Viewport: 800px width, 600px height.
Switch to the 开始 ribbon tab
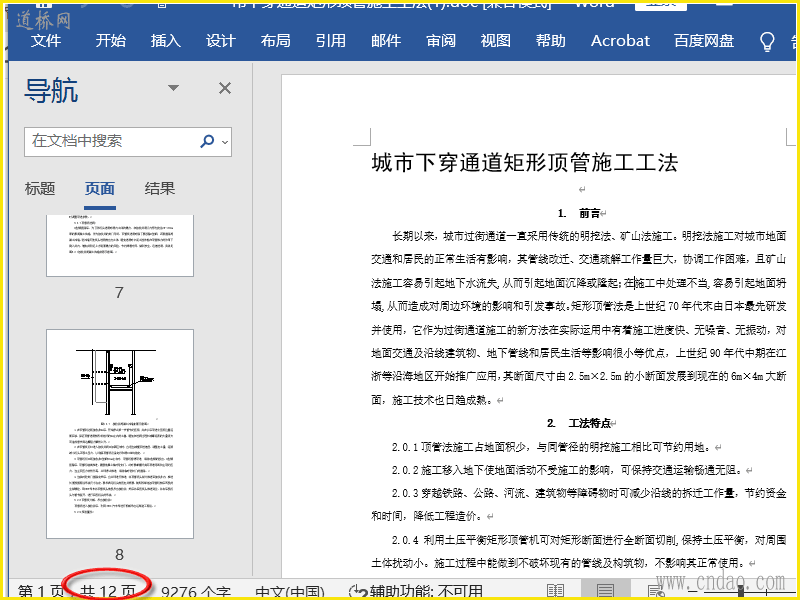click(x=111, y=41)
